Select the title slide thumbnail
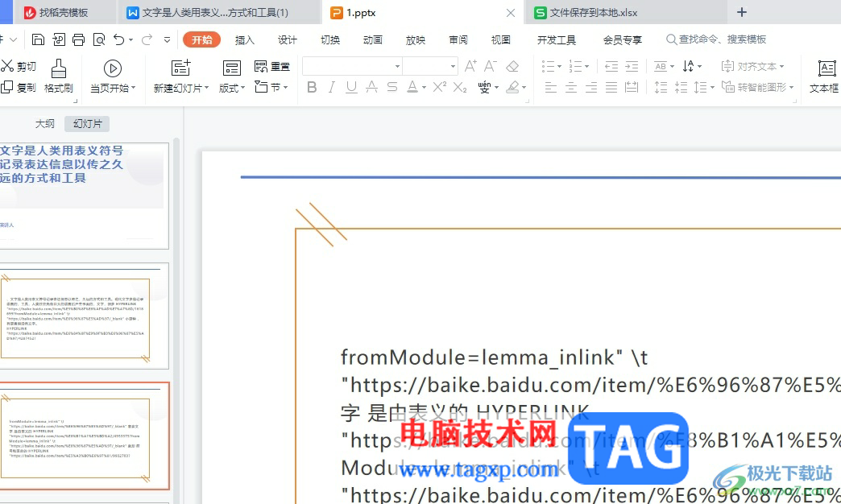Viewport: 841px width, 504px height. pyautogui.click(x=85, y=196)
